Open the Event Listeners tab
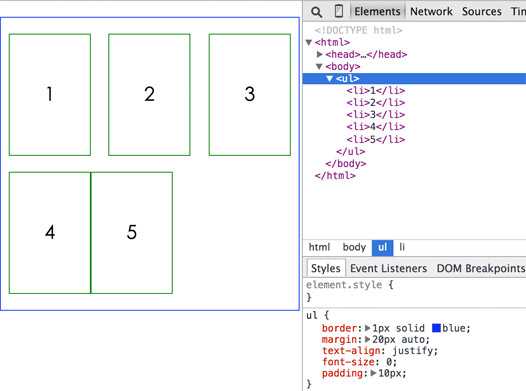The image size is (526, 391). click(388, 268)
